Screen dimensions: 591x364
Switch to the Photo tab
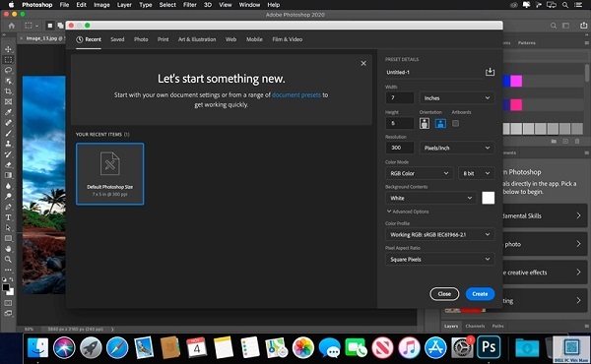pyautogui.click(x=141, y=39)
